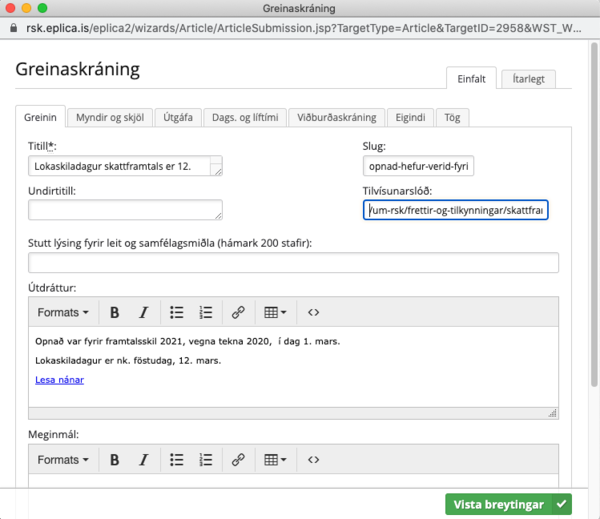Open source code view in Útdráttur editor
Screen dimensions: 600x519
coord(313,312)
